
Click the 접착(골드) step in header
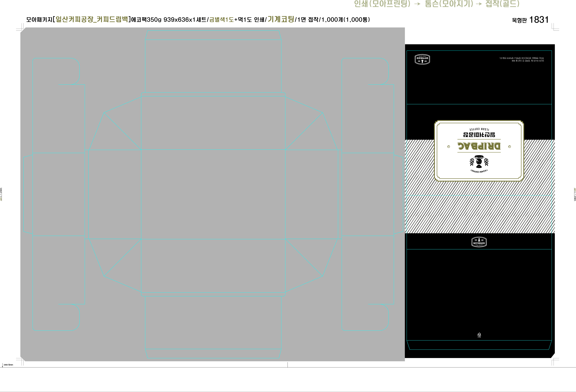click(x=502, y=4)
